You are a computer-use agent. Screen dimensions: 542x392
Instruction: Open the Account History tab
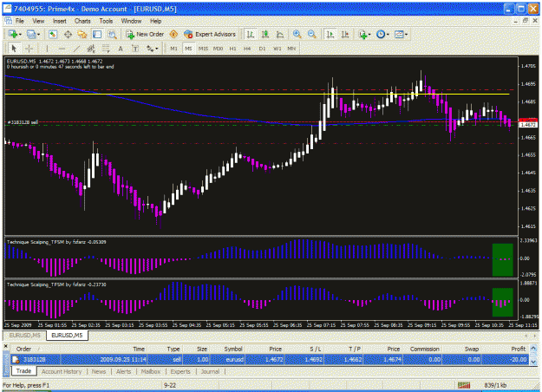point(62,371)
